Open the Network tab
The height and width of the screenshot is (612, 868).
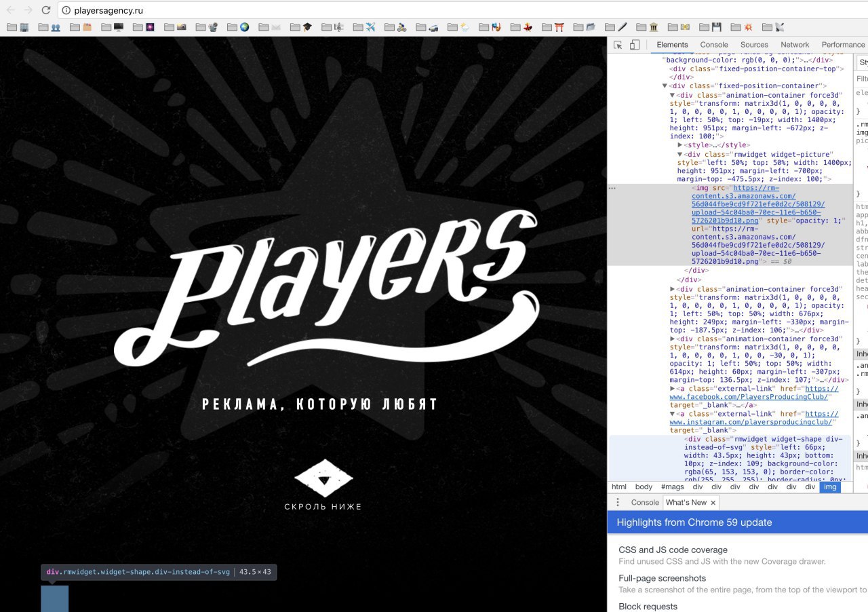coord(795,45)
